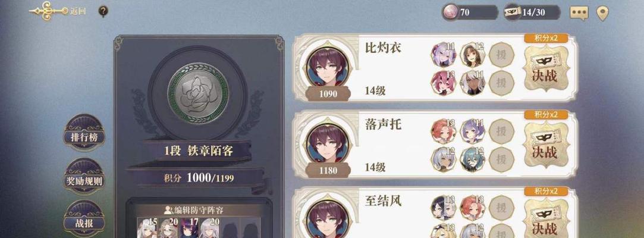This screenshot has width=644, height=238.
Task: Open the question mark help icon
Action: (103, 11)
